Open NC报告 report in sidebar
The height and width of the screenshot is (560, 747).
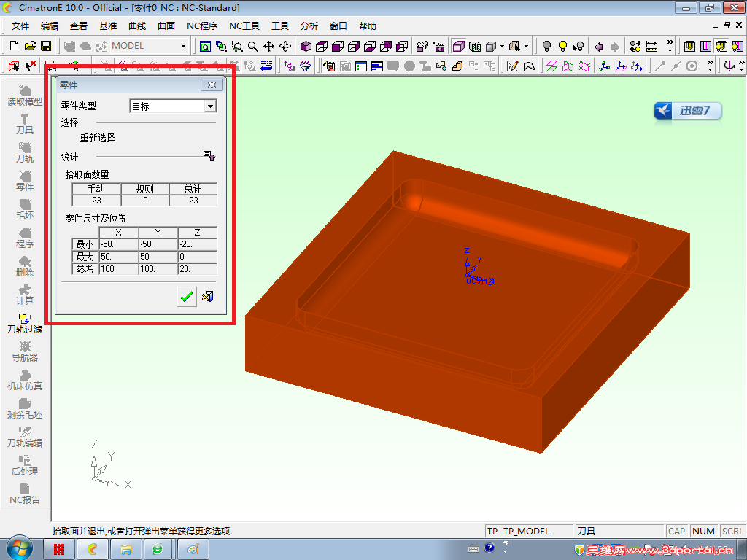tap(25, 494)
